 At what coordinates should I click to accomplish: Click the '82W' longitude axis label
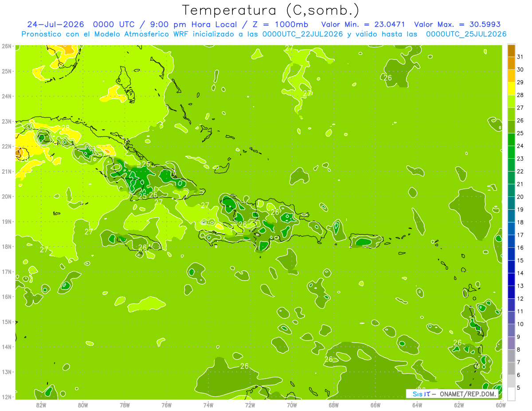click(x=41, y=405)
